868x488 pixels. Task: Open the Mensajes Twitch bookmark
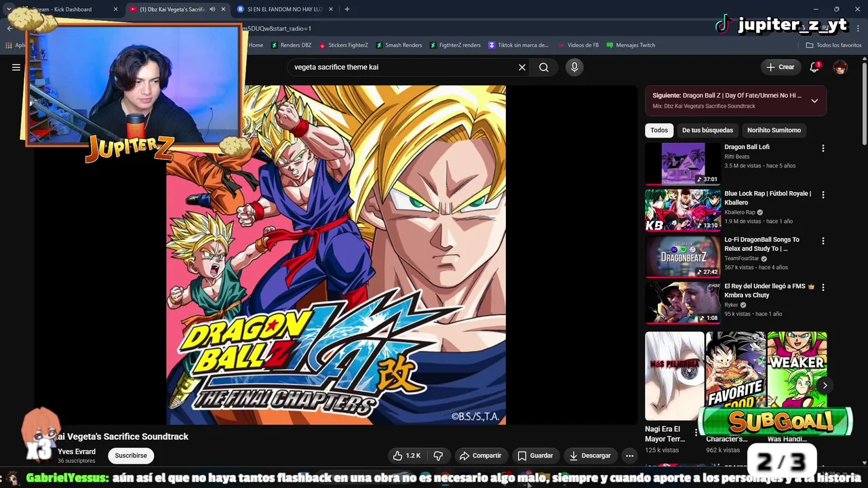click(631, 45)
